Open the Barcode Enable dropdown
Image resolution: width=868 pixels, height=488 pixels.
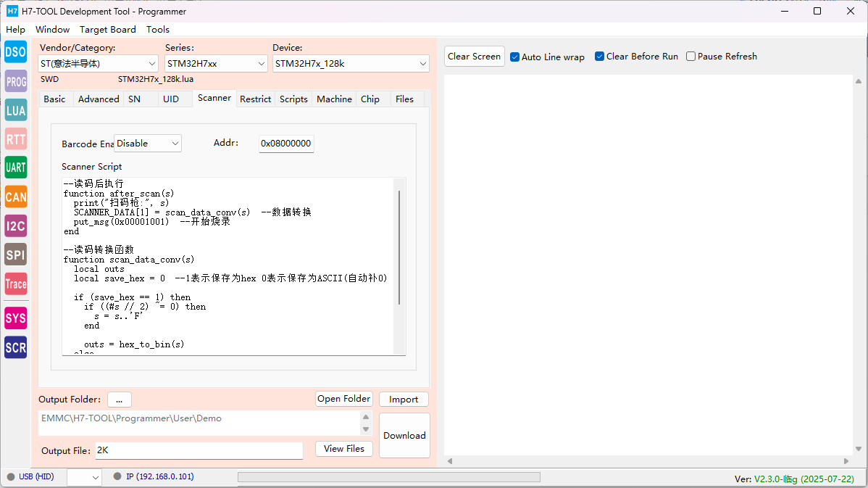[x=148, y=144]
